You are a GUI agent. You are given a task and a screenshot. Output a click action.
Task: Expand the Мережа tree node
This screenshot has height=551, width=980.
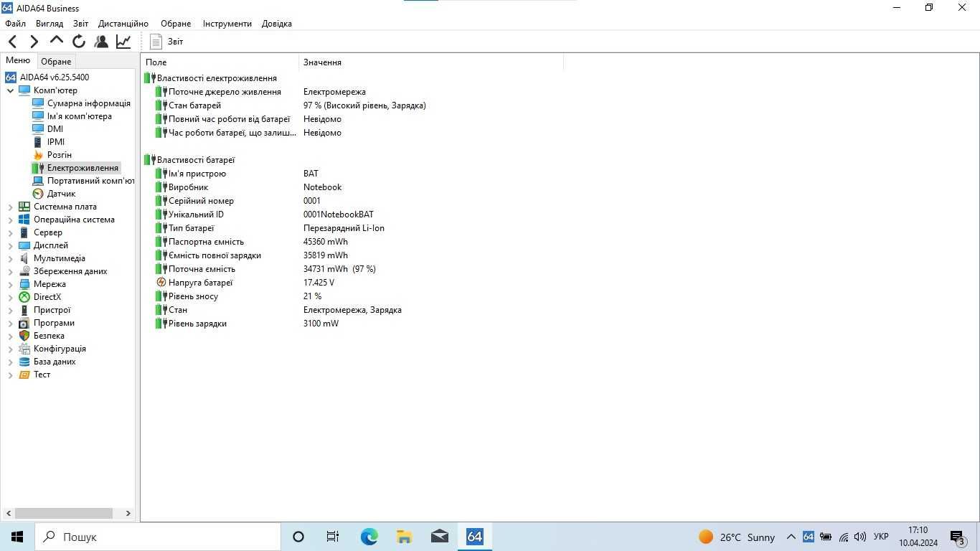pos(10,284)
